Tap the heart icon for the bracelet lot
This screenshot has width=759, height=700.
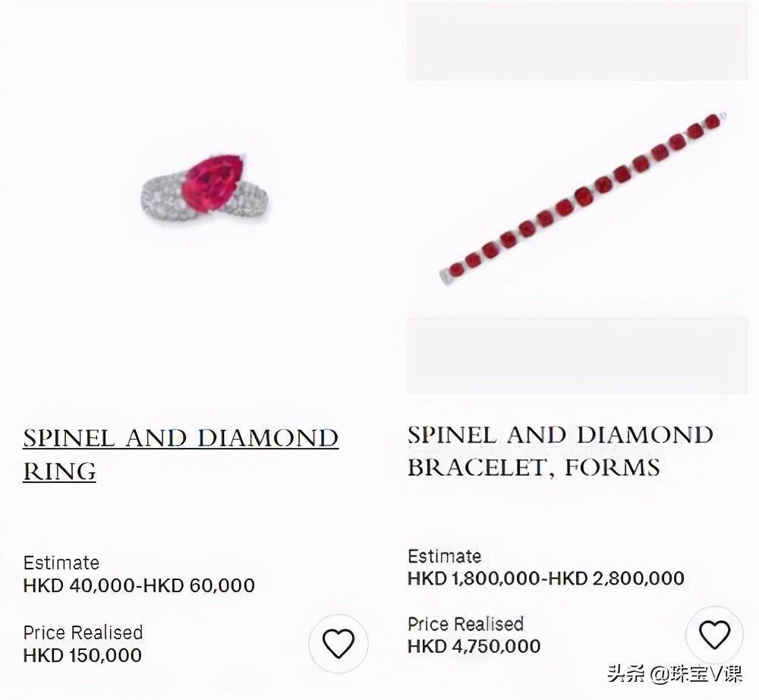(714, 634)
